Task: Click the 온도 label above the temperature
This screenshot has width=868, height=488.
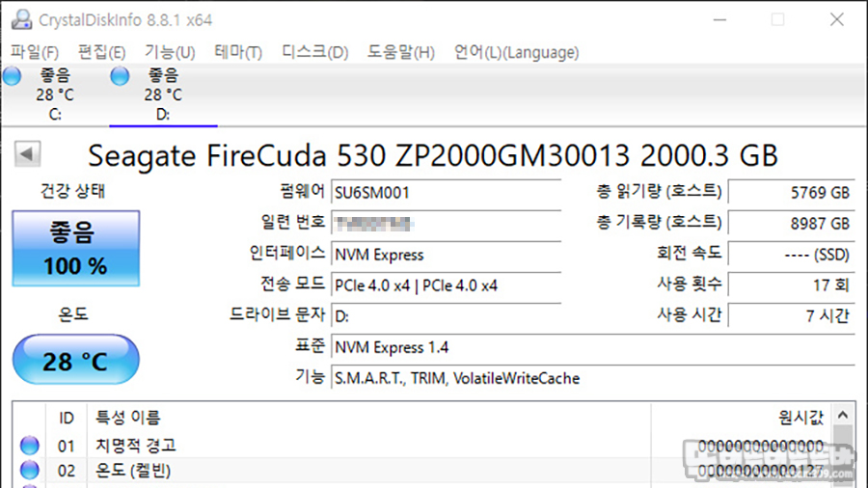Action: click(x=73, y=314)
